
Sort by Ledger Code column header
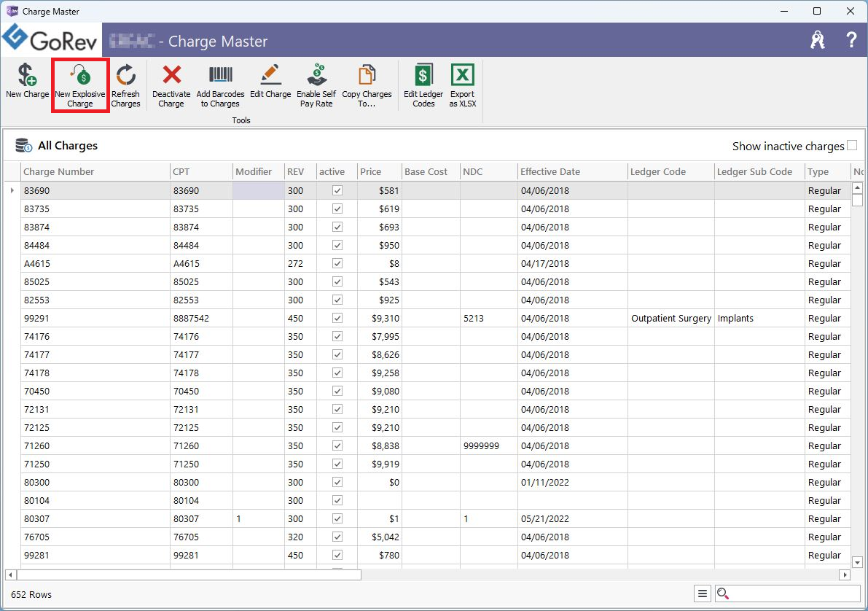[x=671, y=172]
